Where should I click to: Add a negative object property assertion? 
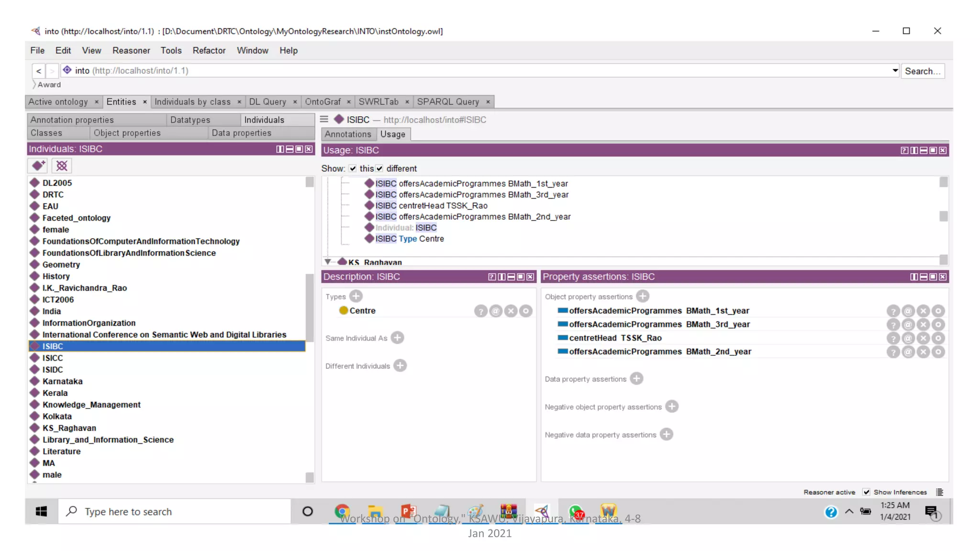click(672, 406)
